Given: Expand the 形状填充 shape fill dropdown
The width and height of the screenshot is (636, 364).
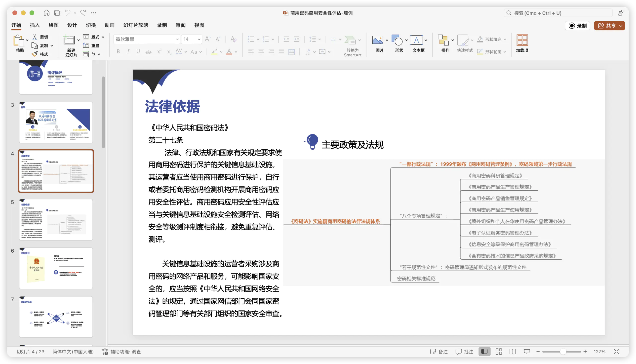Looking at the screenshot, I should pyautogui.click(x=505, y=39).
